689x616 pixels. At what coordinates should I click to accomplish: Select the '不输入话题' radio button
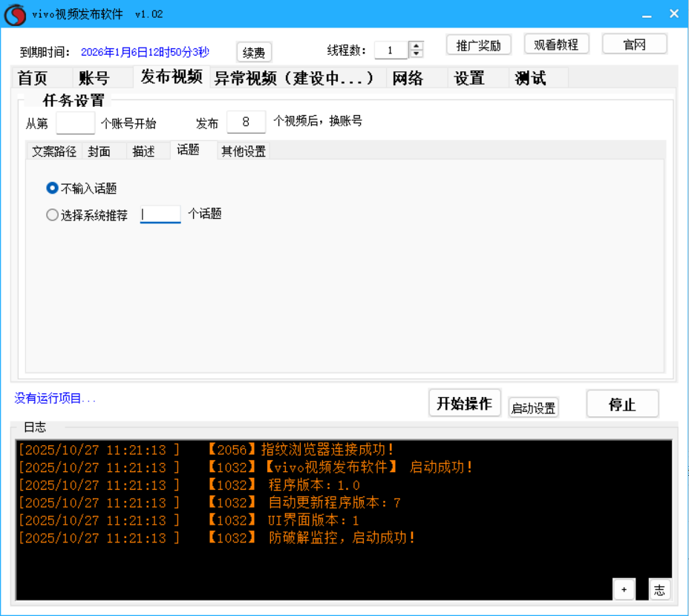51,188
